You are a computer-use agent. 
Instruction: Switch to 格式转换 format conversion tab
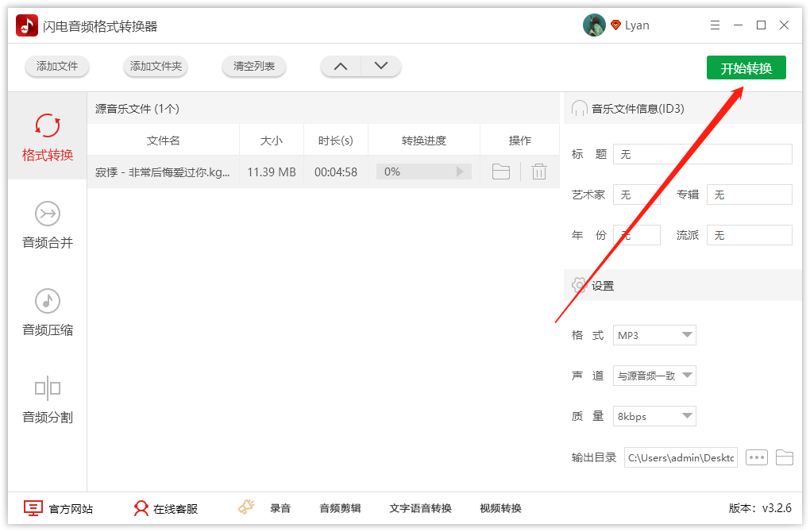(48, 137)
